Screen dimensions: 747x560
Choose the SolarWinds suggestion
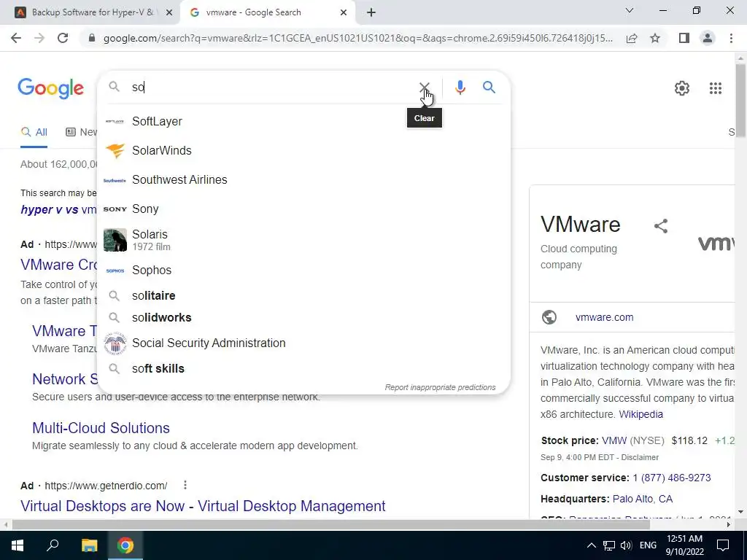coord(303,150)
